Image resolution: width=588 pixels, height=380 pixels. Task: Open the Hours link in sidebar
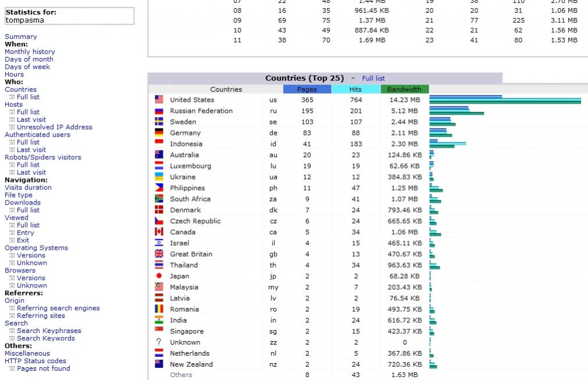pos(15,74)
